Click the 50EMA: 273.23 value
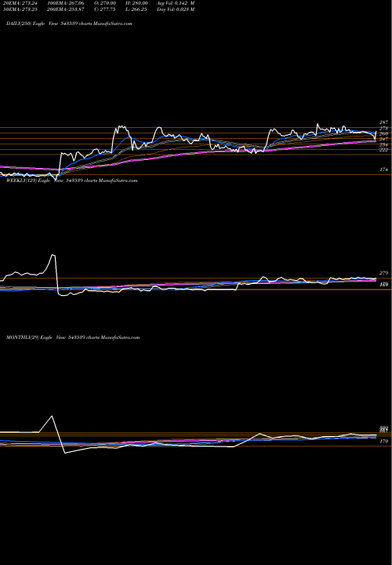Screen dimensions: 392x565 coord(20,9)
